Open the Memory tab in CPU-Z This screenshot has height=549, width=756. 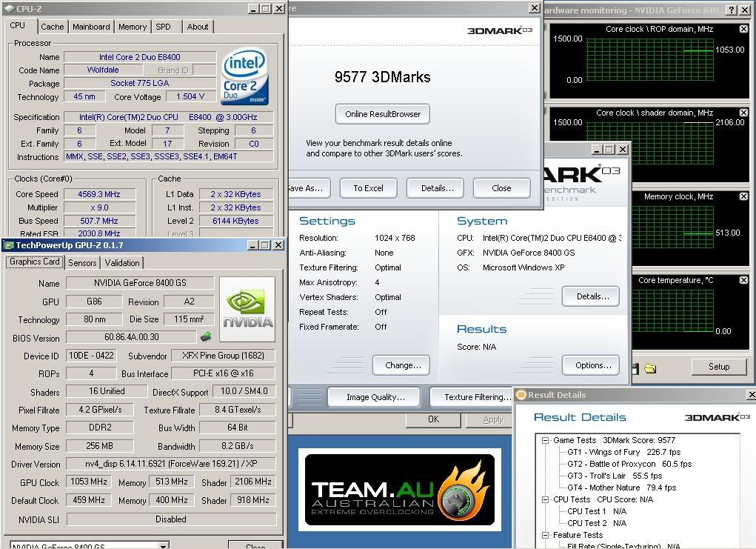[x=133, y=27]
